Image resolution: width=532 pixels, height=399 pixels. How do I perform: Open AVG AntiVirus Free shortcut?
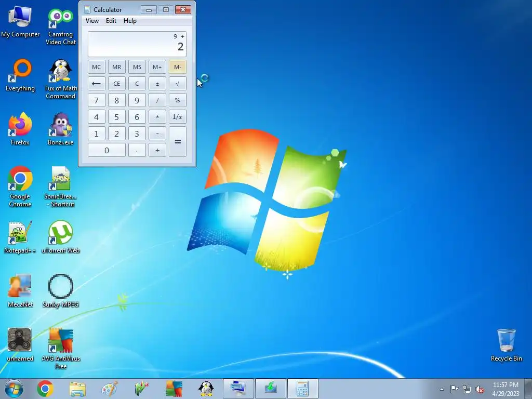pyautogui.click(x=60, y=349)
